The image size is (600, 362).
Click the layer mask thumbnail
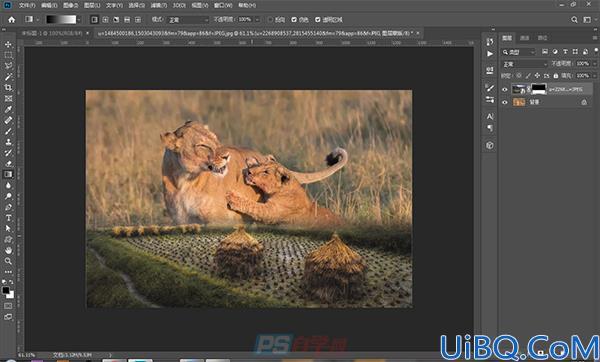coord(539,89)
